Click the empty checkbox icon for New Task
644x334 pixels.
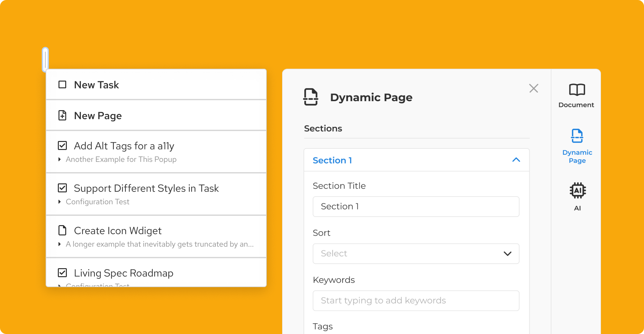[x=62, y=85]
